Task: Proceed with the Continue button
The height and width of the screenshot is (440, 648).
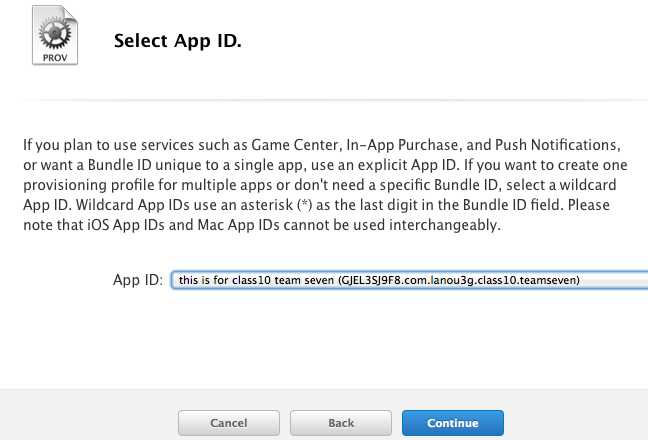Action: click(x=452, y=423)
